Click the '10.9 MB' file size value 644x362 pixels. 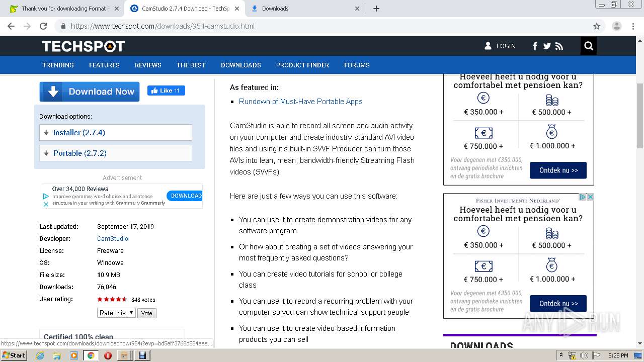click(109, 275)
